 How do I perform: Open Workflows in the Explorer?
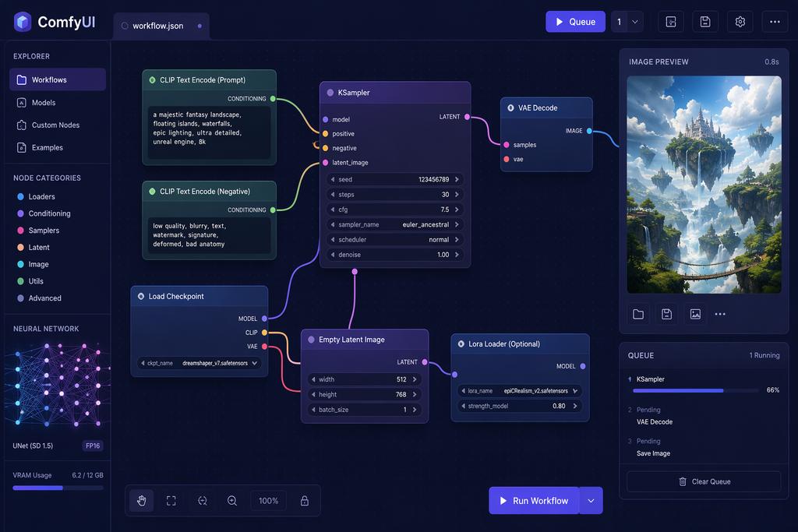click(x=58, y=80)
